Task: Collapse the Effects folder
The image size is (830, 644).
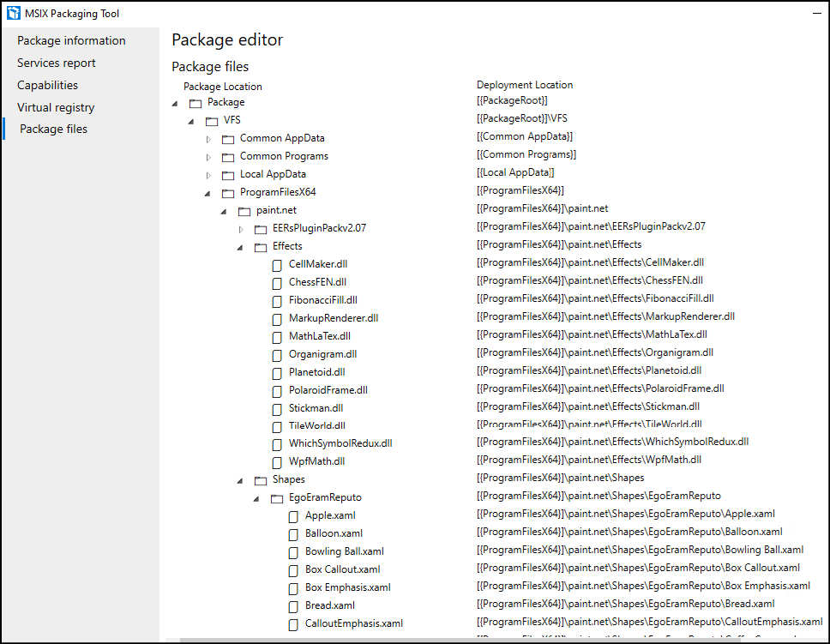Action: (240, 247)
